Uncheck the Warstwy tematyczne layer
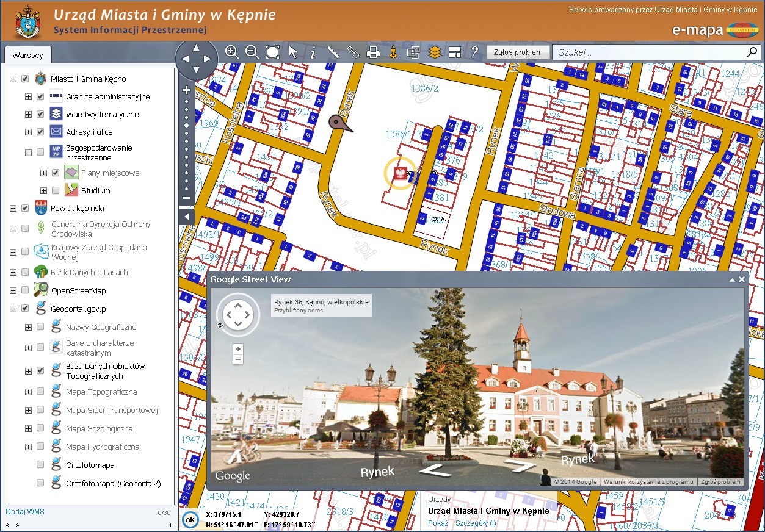Screen dimensions: 765x532 (x=40, y=114)
